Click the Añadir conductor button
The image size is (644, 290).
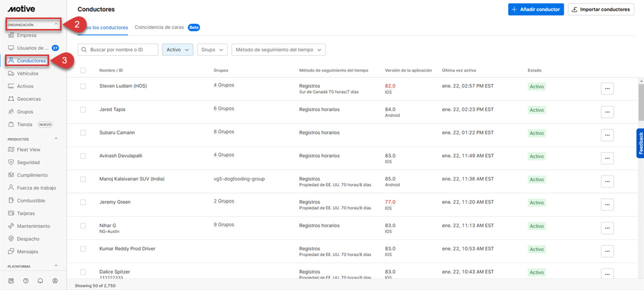[x=535, y=9]
